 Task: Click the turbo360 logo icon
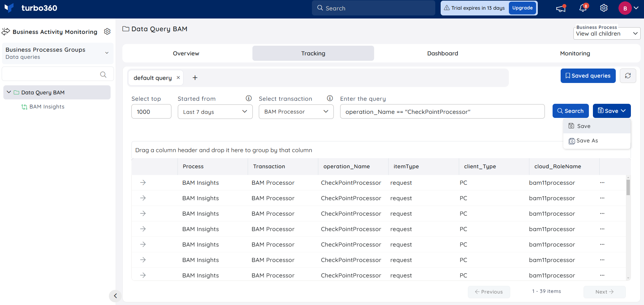point(9,8)
